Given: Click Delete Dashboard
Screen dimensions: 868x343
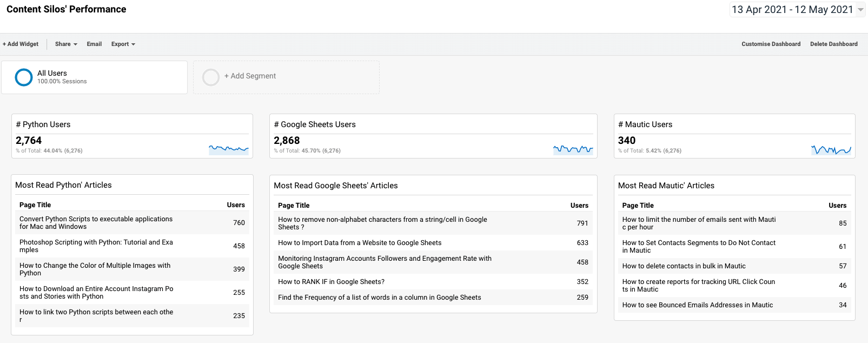Looking at the screenshot, I should (833, 44).
